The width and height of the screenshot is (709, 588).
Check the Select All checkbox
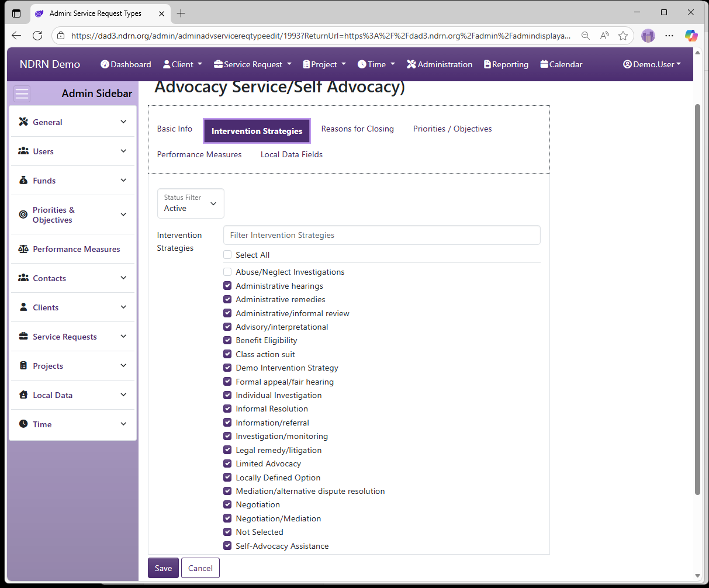click(x=227, y=255)
